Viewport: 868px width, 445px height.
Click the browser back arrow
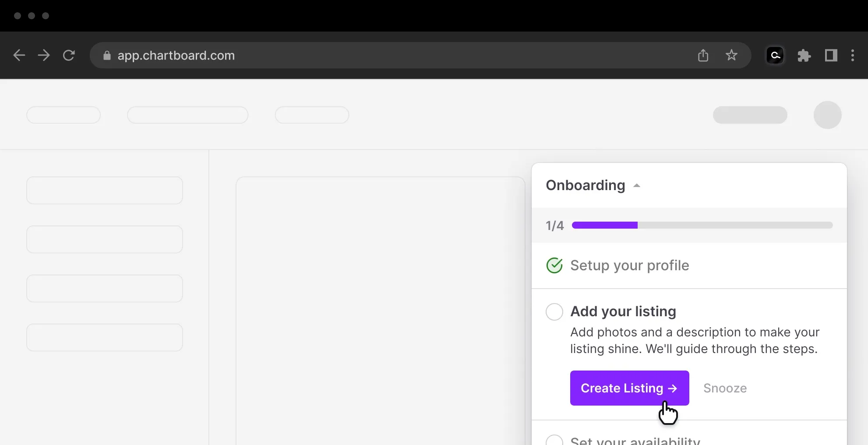click(19, 56)
